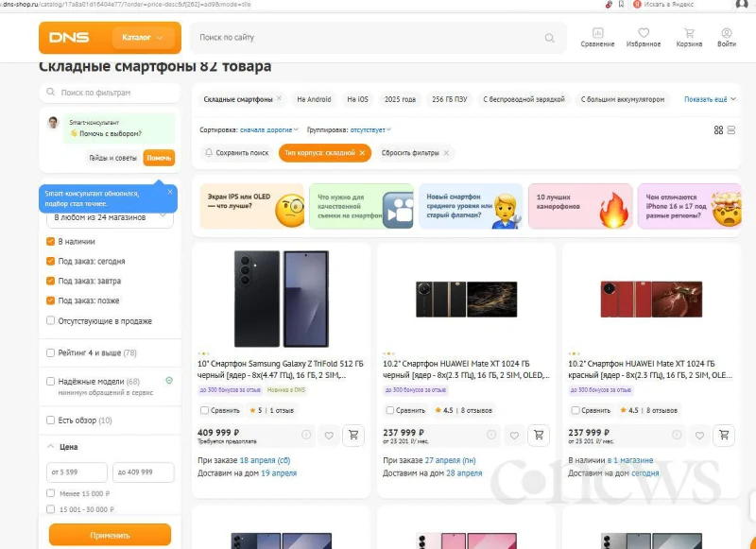The width and height of the screenshot is (756, 549).
Task: Switch to the grid view layout icon
Action: 718,129
